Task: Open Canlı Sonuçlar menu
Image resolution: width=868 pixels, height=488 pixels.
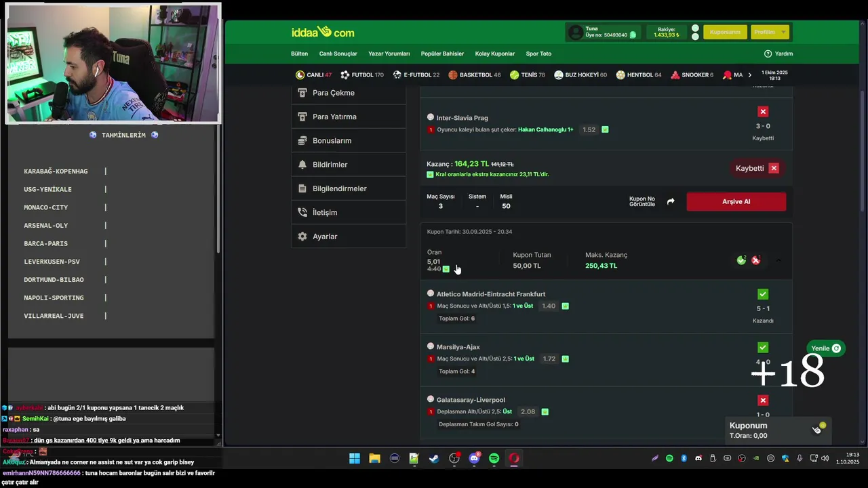Action: [x=338, y=54]
